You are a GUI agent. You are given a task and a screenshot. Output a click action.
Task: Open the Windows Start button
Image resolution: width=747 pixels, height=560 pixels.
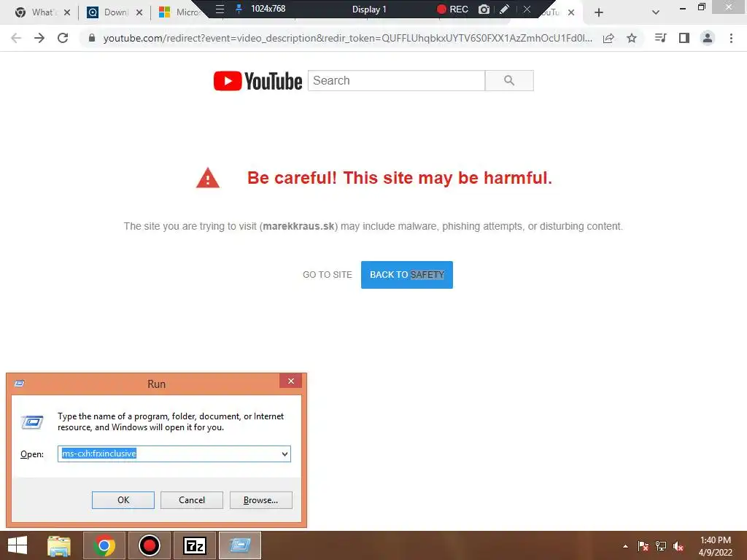(18, 545)
